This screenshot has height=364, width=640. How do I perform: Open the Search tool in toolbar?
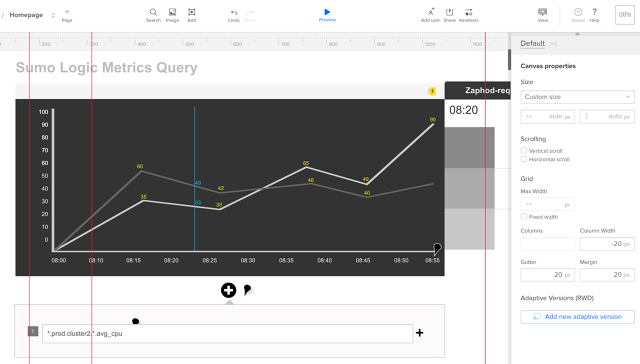click(153, 12)
